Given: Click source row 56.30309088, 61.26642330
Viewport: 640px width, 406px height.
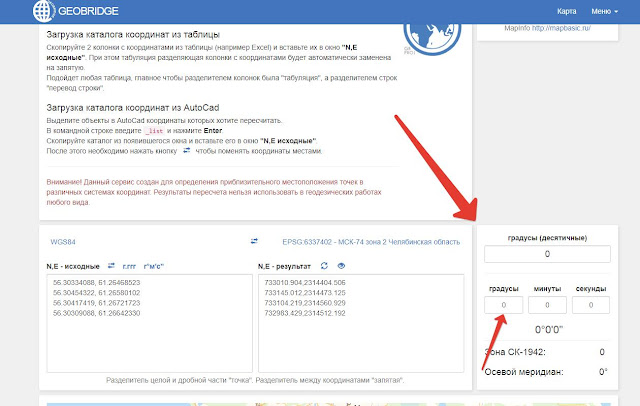Looking at the screenshot, I should [x=96, y=313].
